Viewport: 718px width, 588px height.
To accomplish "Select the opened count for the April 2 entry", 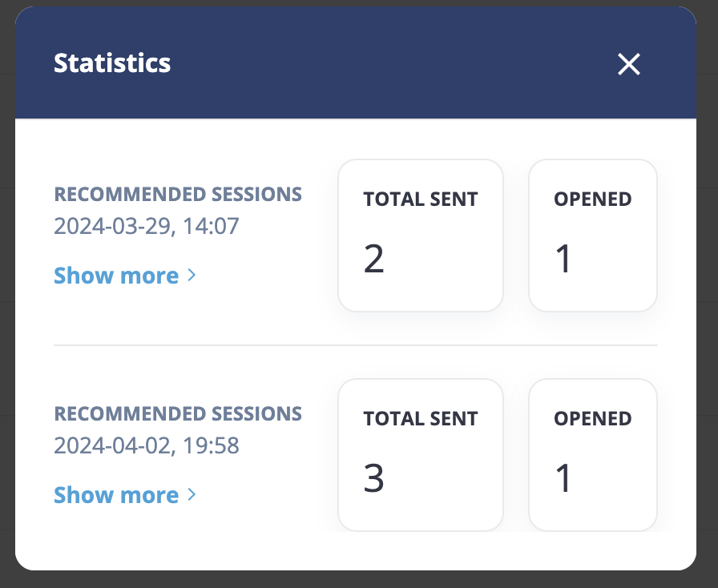I will [x=564, y=478].
